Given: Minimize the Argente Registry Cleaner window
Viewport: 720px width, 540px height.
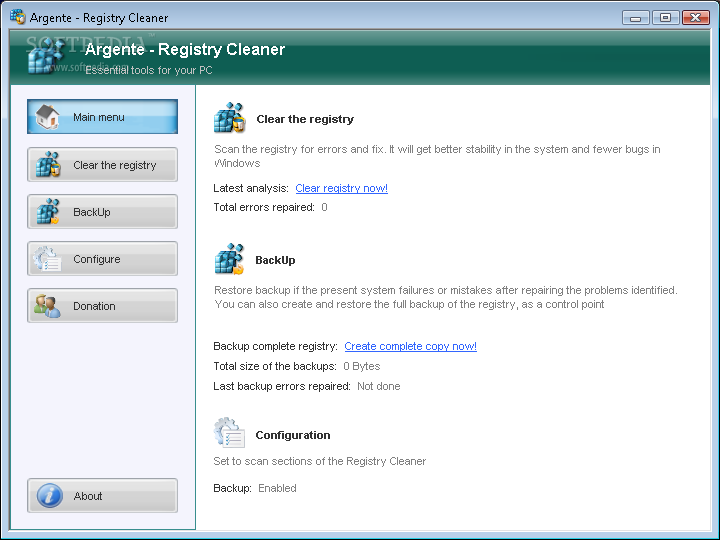Looking at the screenshot, I should point(636,18).
